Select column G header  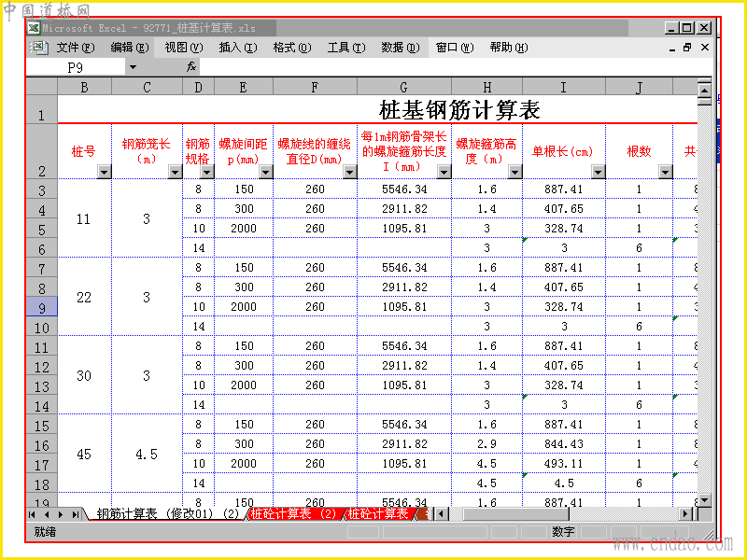404,87
